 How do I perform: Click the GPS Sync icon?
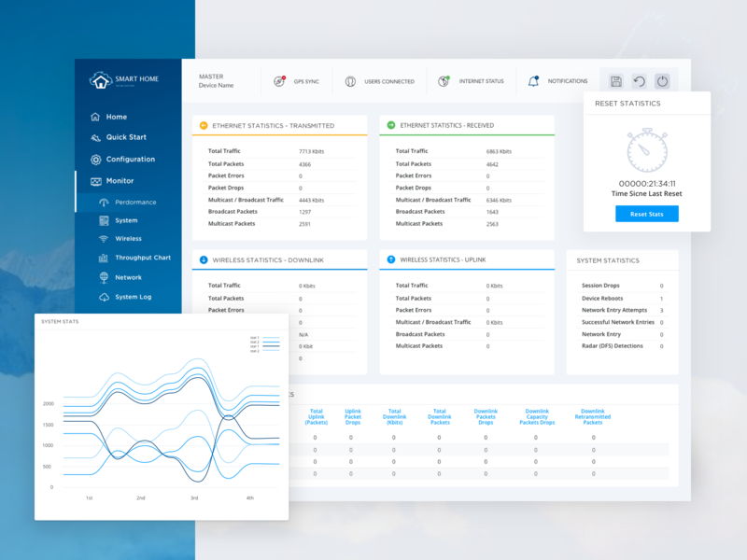tap(279, 81)
